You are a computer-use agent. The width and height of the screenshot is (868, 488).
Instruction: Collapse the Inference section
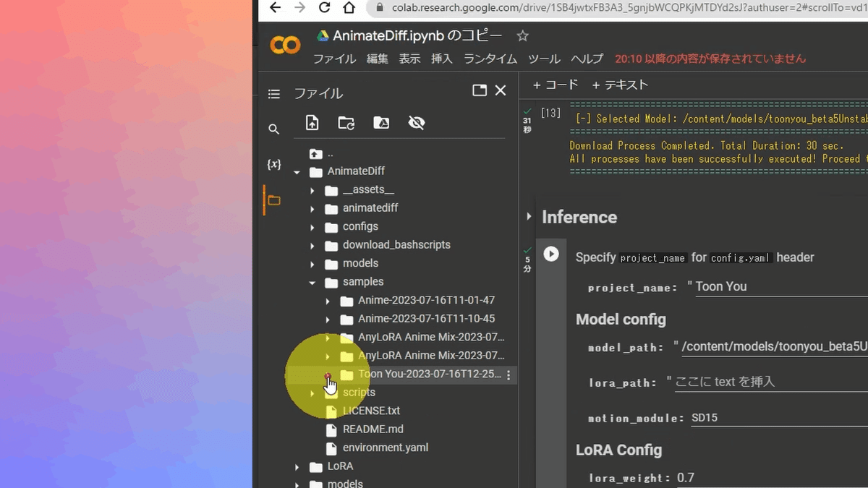coord(528,217)
